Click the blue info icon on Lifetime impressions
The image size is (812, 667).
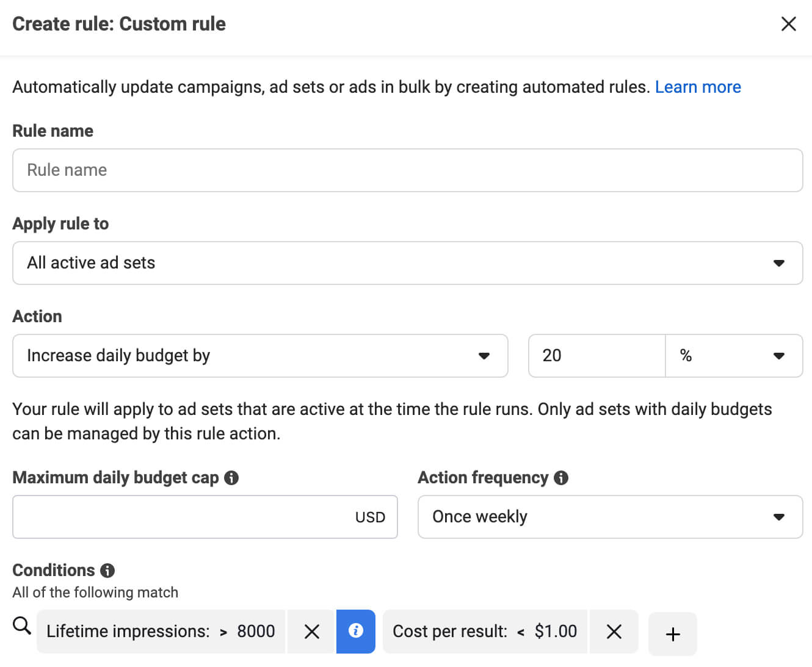(x=356, y=632)
